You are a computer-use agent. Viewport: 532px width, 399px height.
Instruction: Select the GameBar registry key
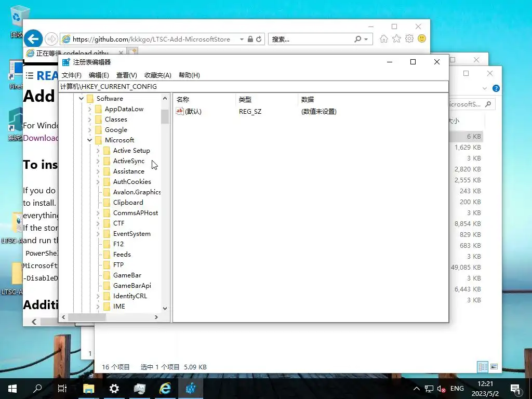(x=127, y=275)
